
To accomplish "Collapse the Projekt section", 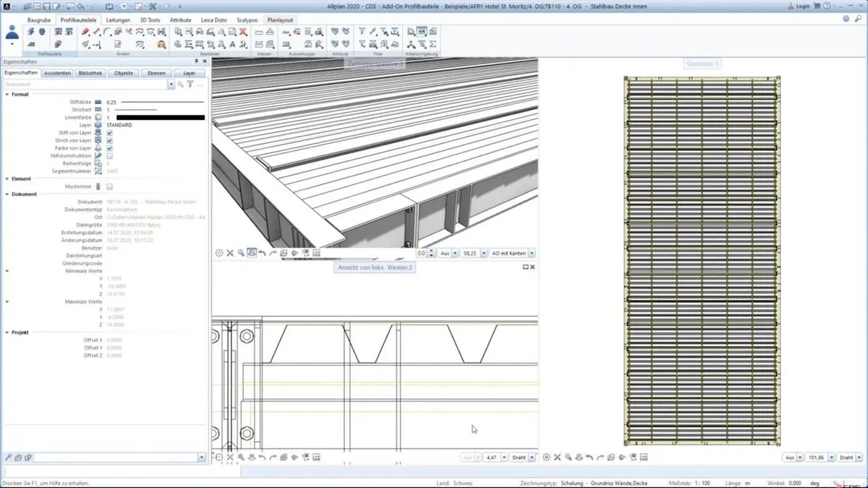I will point(7,333).
